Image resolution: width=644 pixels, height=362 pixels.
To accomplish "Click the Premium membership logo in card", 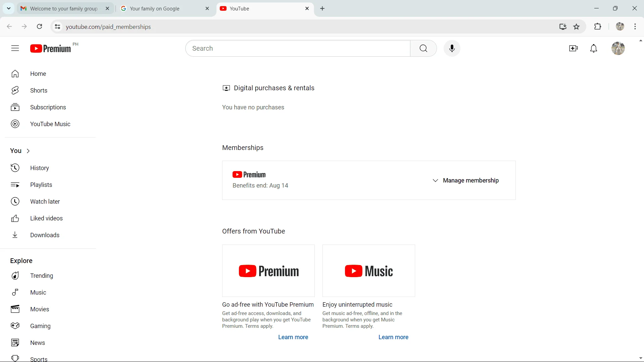I will pos(249,175).
